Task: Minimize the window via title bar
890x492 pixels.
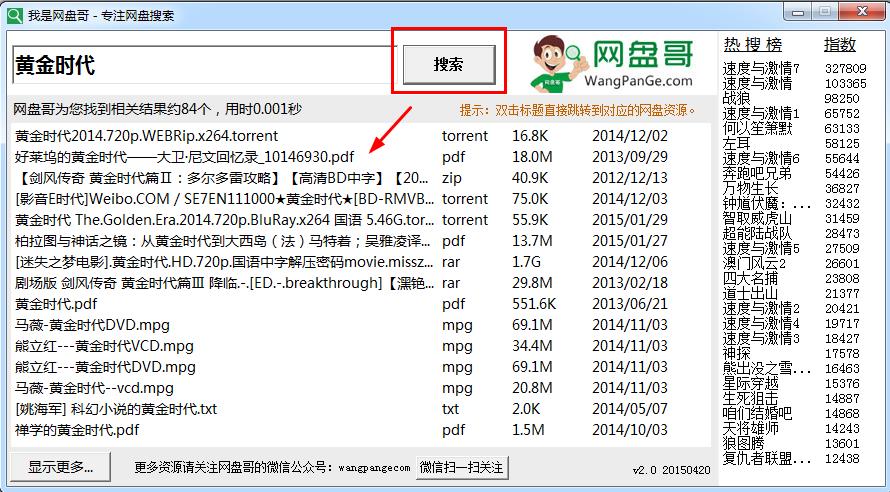Action: pos(795,12)
